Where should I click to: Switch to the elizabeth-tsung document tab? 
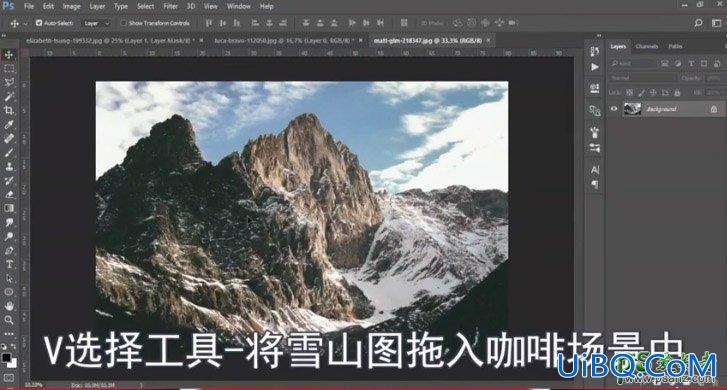coord(110,41)
